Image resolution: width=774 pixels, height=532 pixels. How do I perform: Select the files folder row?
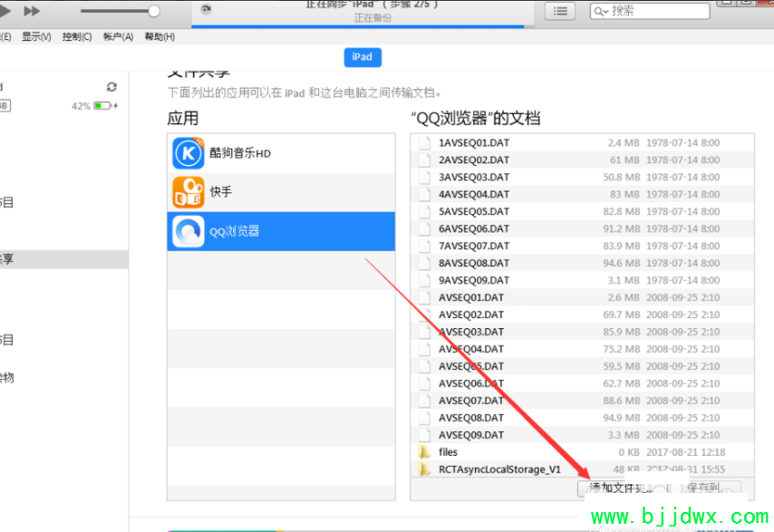click(x=582, y=452)
